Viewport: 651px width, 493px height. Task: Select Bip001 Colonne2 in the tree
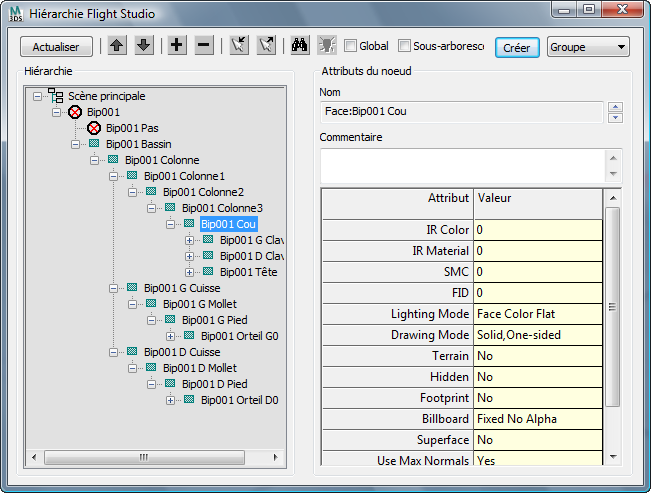click(x=203, y=192)
